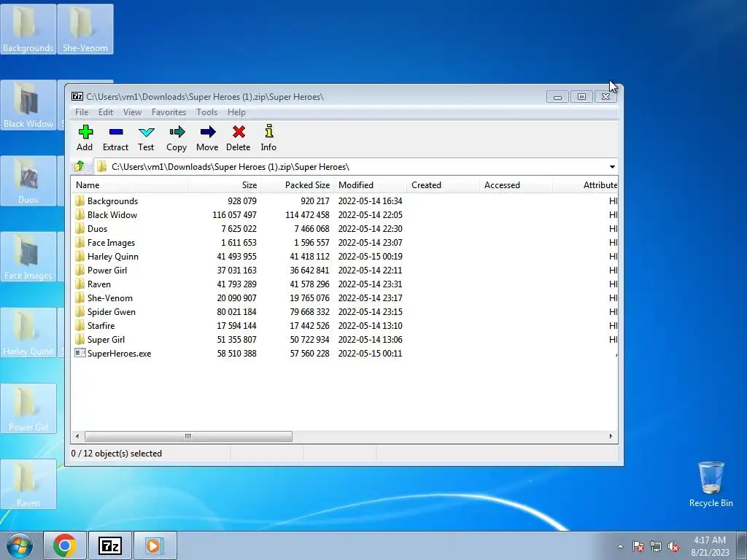
Task: Sort by the Size column header
Action: coord(225,184)
